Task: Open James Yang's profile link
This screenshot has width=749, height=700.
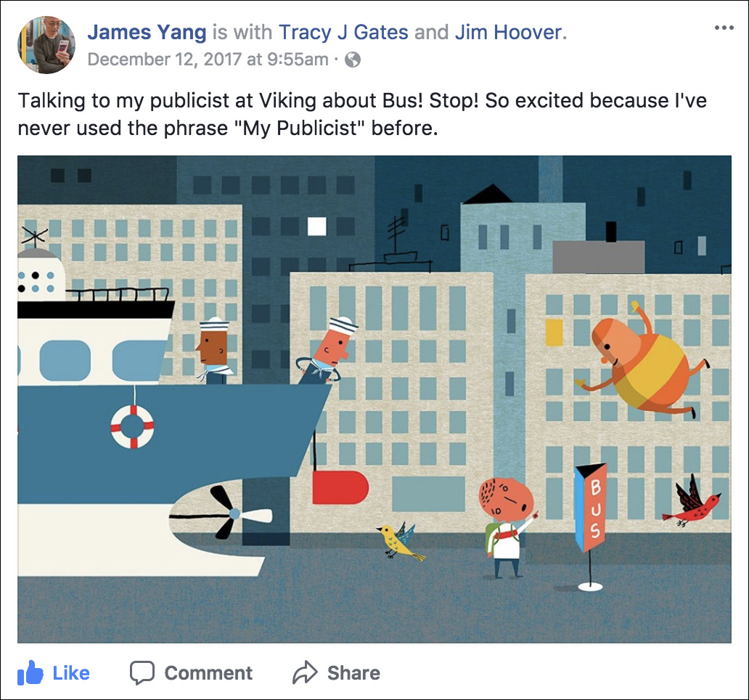Action: (x=147, y=33)
